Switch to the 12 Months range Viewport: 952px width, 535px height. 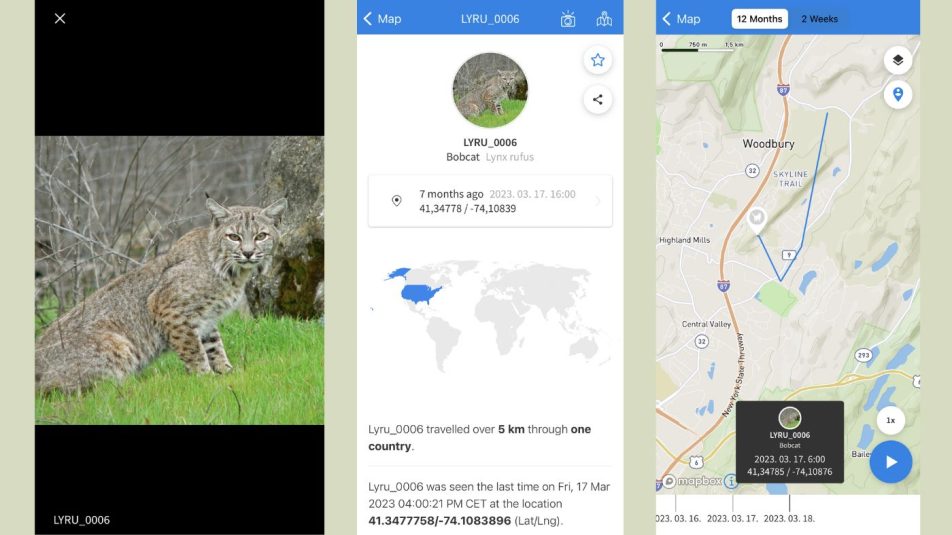(x=759, y=19)
